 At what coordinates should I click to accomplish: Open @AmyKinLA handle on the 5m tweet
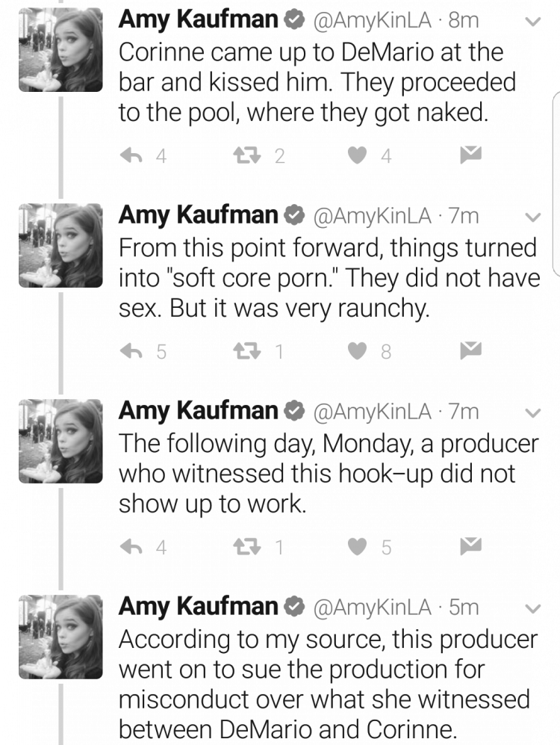click(x=372, y=608)
